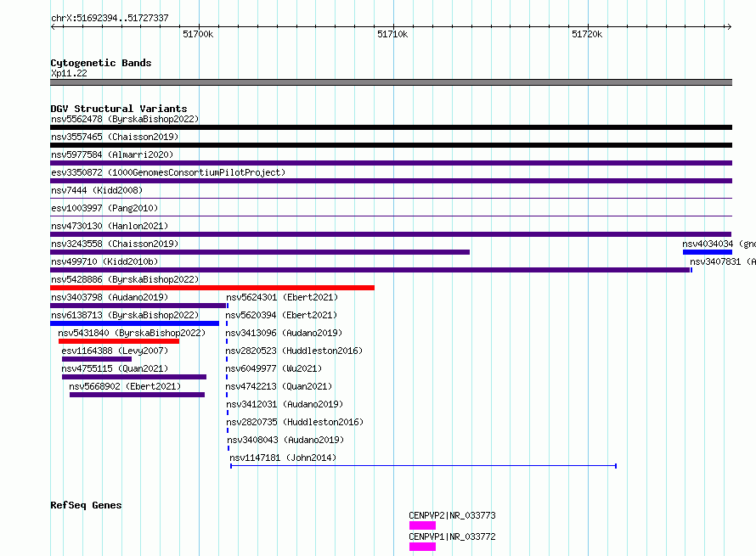Viewport: 756px width, 556px height.
Task: Select nsv3408043 (Audano2019) label
Action: [x=285, y=440]
